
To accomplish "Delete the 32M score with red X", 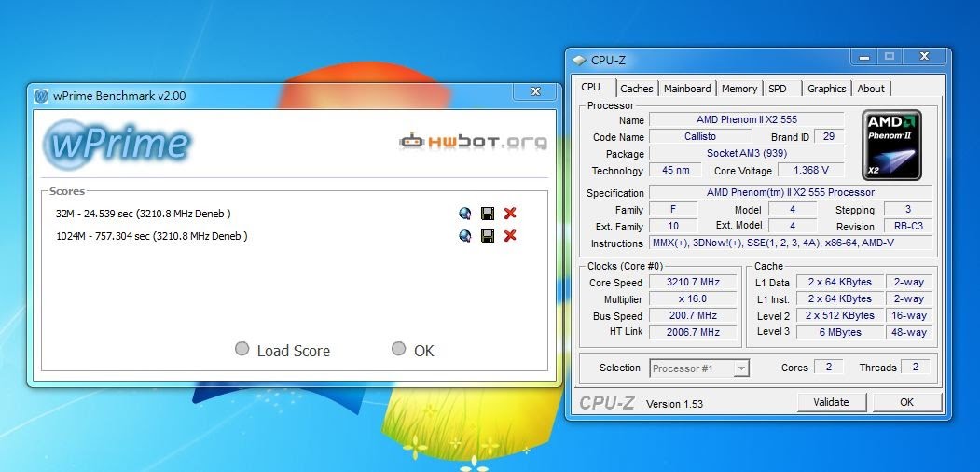I will 510,214.
